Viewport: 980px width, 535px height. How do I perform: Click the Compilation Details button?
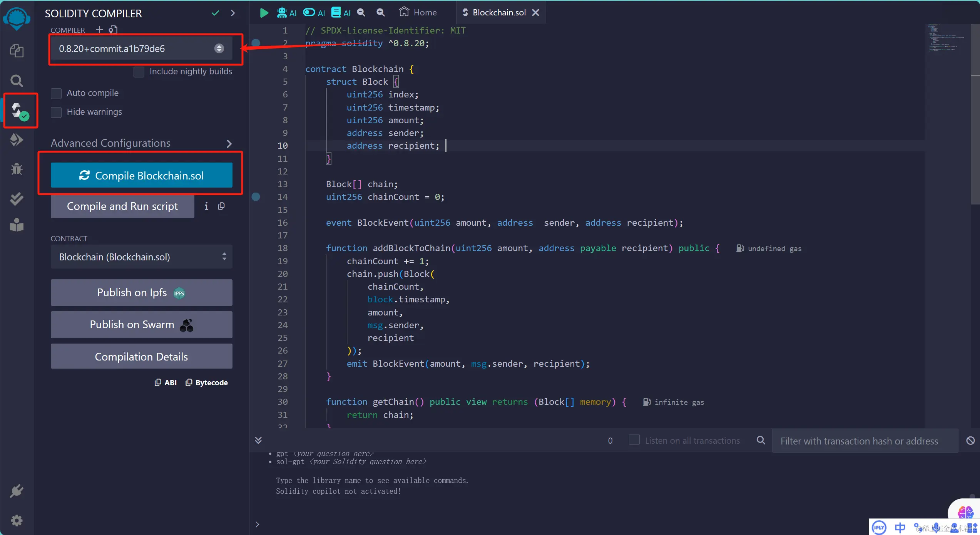141,357
